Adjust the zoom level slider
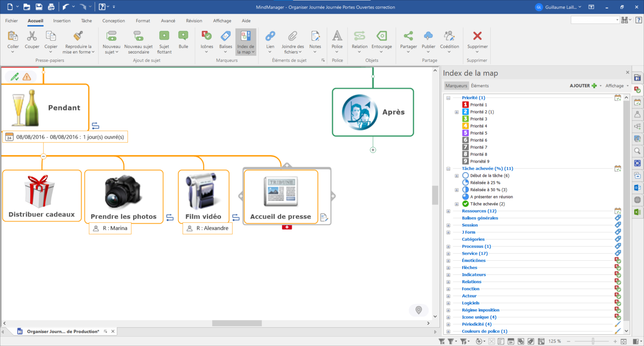 (592, 341)
